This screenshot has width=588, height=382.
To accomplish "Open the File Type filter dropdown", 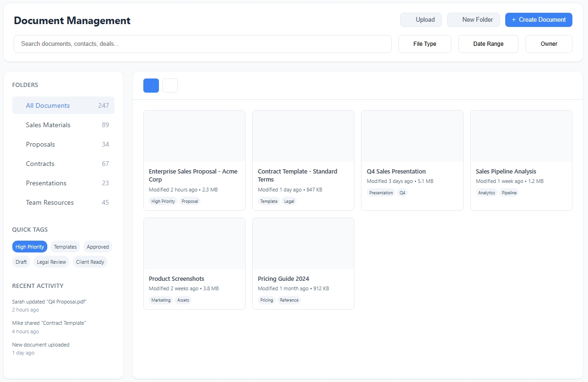I will tap(424, 44).
